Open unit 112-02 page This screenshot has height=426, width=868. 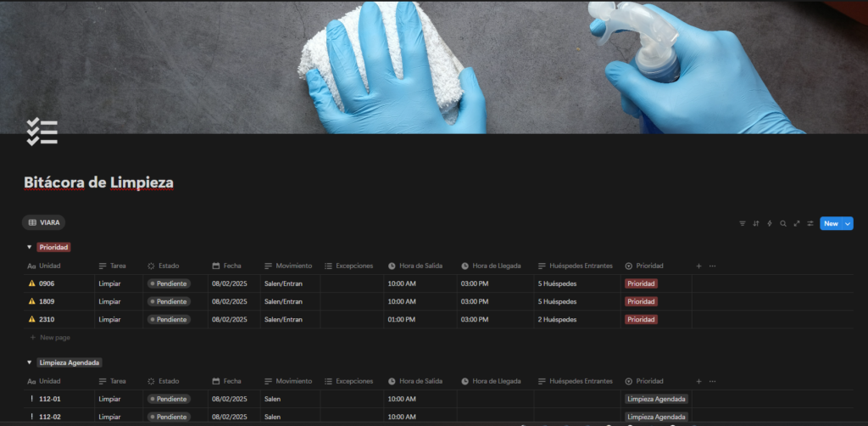[x=50, y=417]
